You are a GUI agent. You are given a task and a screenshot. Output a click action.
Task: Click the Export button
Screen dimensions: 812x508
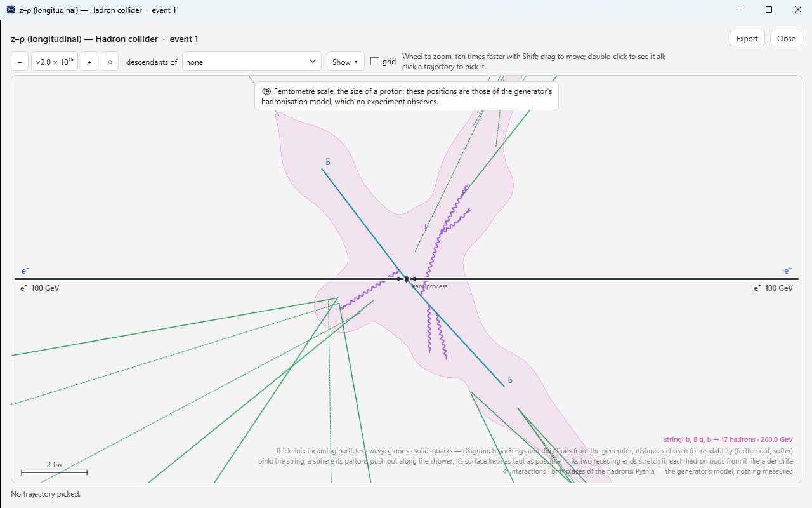747,39
